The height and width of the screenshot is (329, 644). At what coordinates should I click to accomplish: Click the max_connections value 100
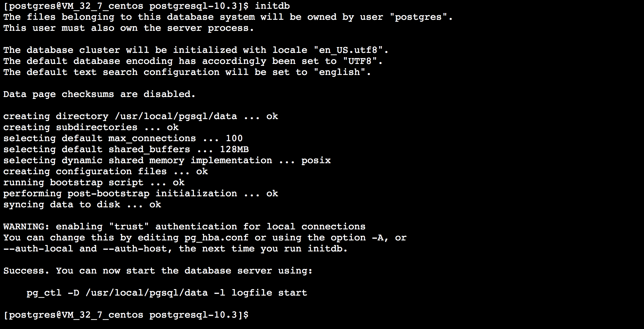(x=234, y=138)
